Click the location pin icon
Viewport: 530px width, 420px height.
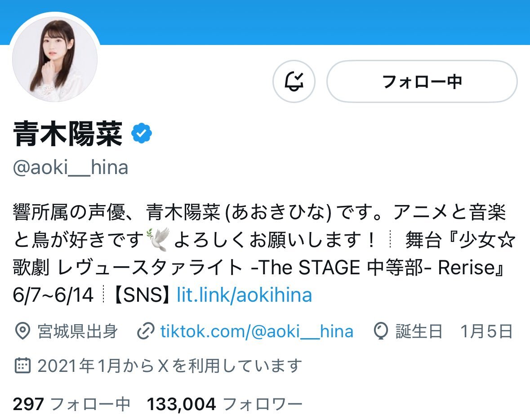22,331
